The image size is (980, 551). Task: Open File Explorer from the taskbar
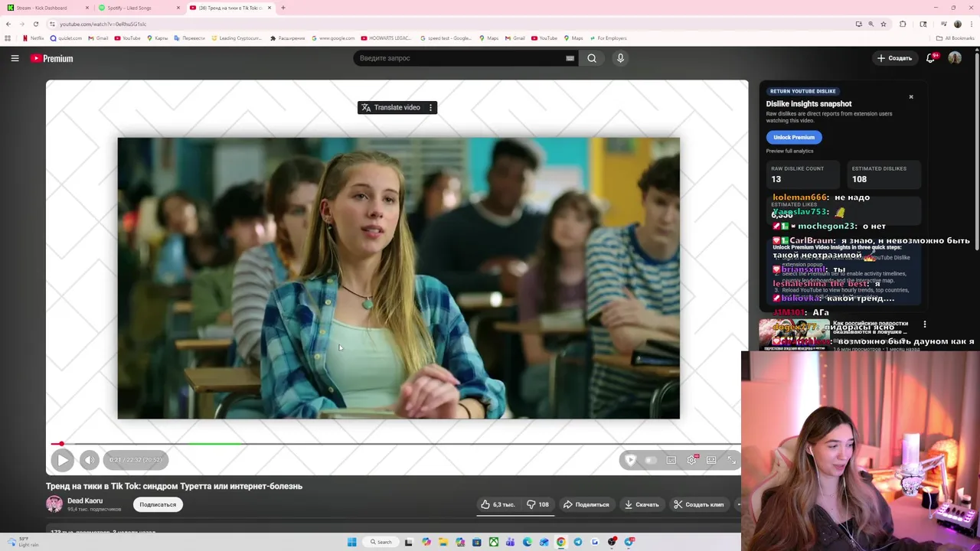pos(443,542)
